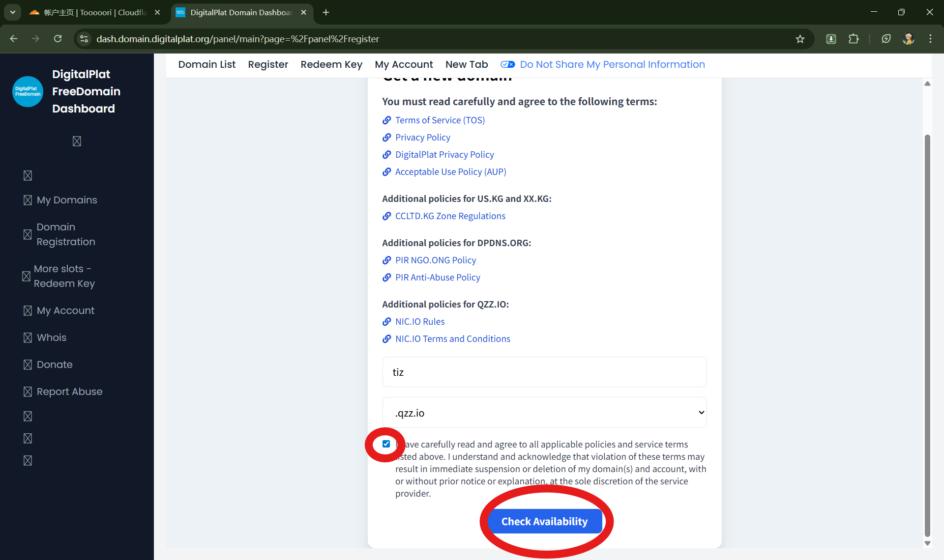Viewport: 944px width, 560px height.
Task: Click the DigitalPlat FreeDomain logo
Action: (28, 91)
